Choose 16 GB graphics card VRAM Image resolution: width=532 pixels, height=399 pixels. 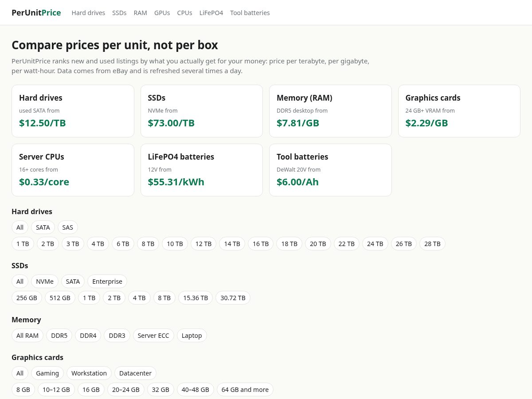pos(91,390)
